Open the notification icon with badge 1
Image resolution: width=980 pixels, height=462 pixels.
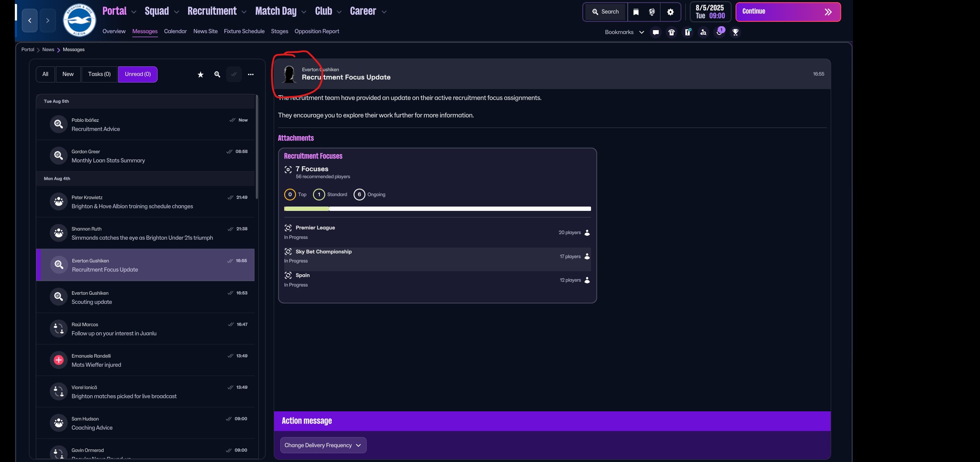point(719,32)
